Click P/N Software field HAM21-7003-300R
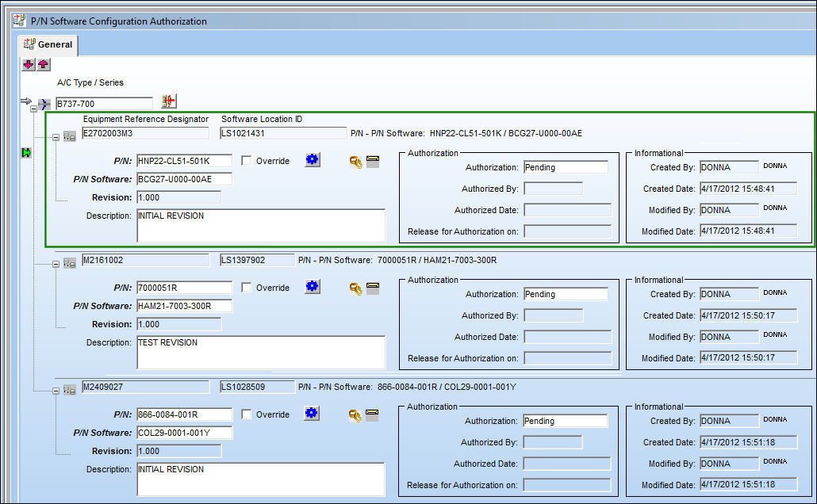The height and width of the screenshot is (504, 817). click(185, 306)
